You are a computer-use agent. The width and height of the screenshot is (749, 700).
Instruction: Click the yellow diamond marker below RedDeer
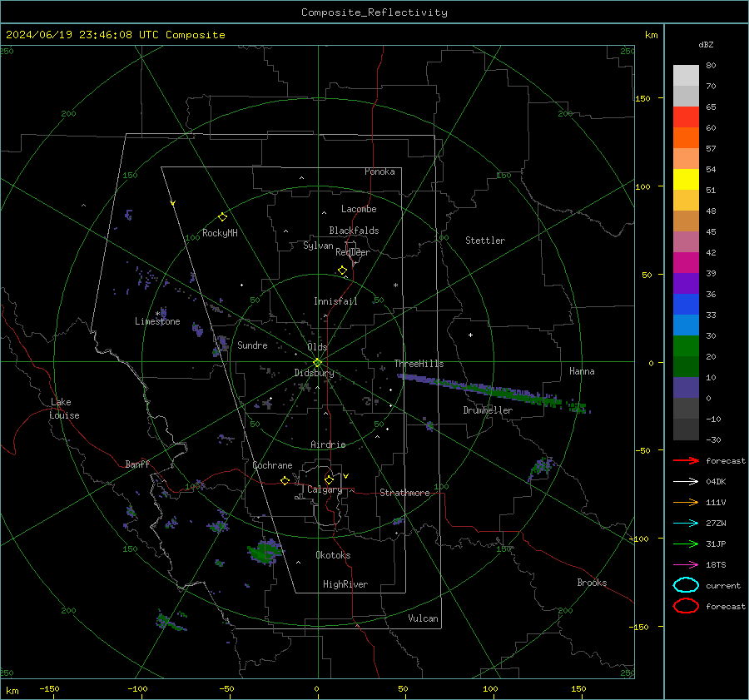click(x=342, y=271)
